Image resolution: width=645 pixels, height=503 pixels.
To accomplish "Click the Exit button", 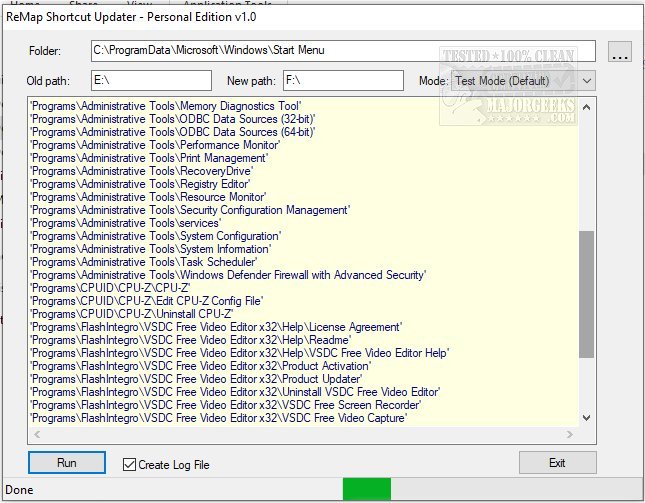I will point(557,463).
